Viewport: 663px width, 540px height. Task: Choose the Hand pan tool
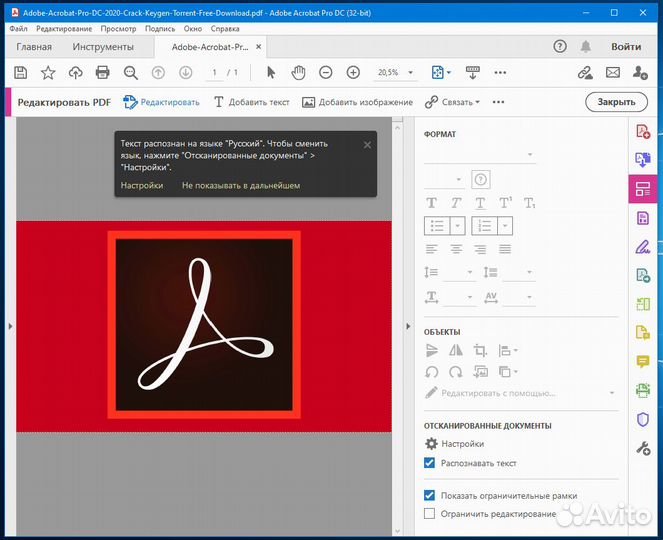pyautogui.click(x=298, y=73)
